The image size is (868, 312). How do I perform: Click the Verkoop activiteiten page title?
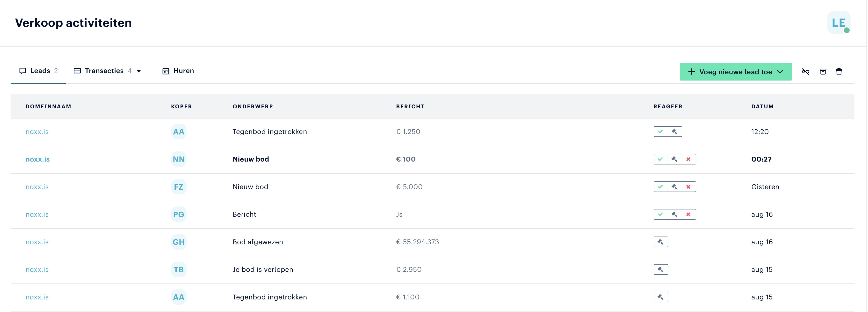[73, 23]
